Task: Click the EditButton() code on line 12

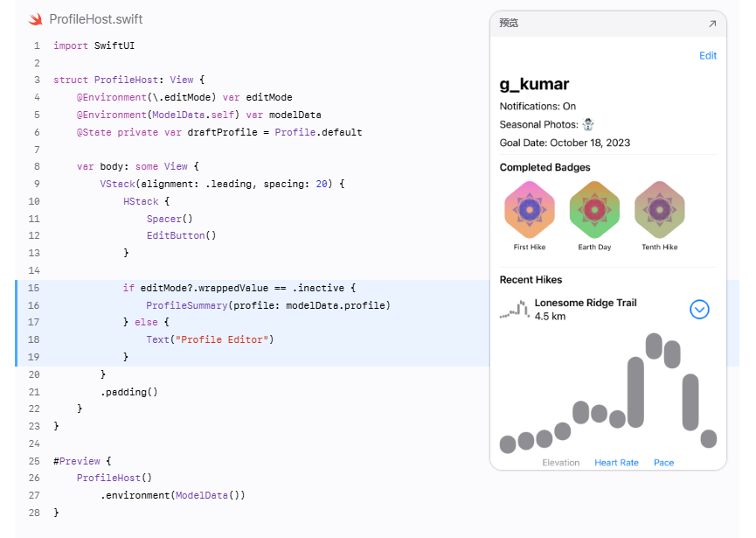Action: [181, 235]
